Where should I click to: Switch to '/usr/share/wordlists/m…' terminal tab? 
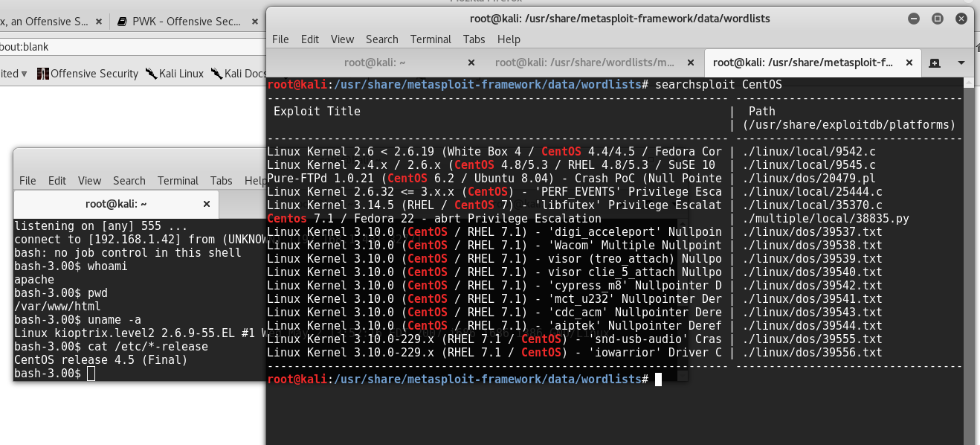[x=584, y=63]
